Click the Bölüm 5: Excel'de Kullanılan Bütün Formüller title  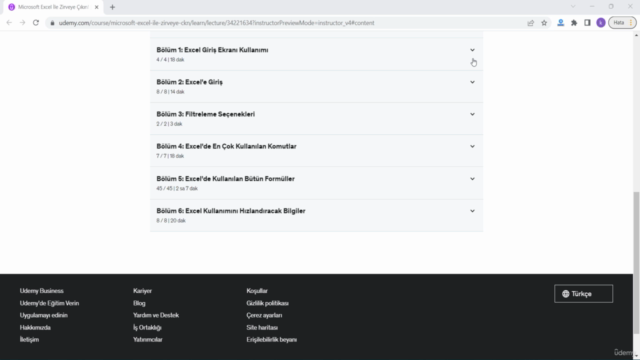coord(225,179)
